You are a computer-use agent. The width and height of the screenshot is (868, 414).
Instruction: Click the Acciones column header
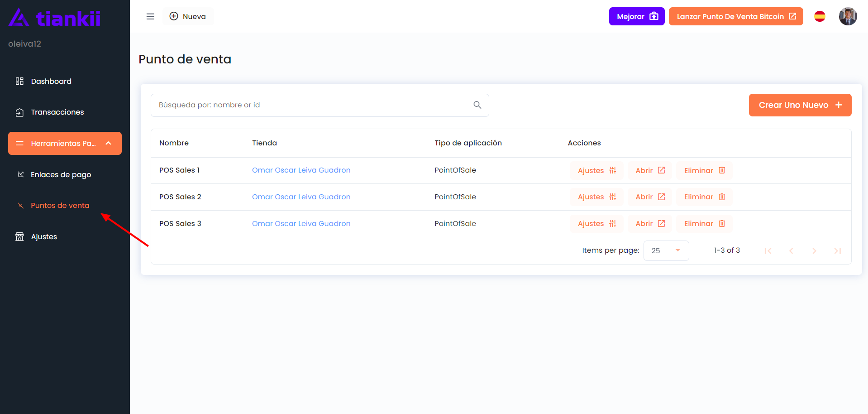tap(584, 143)
